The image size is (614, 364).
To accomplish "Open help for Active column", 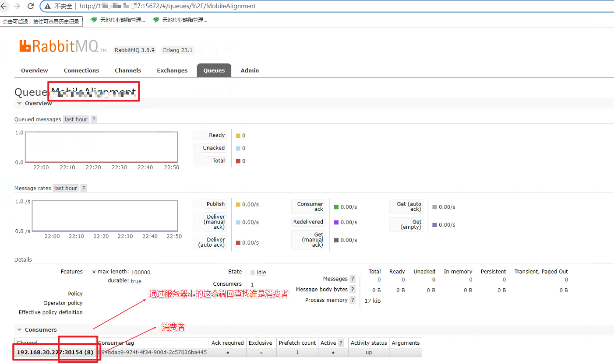I will (341, 343).
